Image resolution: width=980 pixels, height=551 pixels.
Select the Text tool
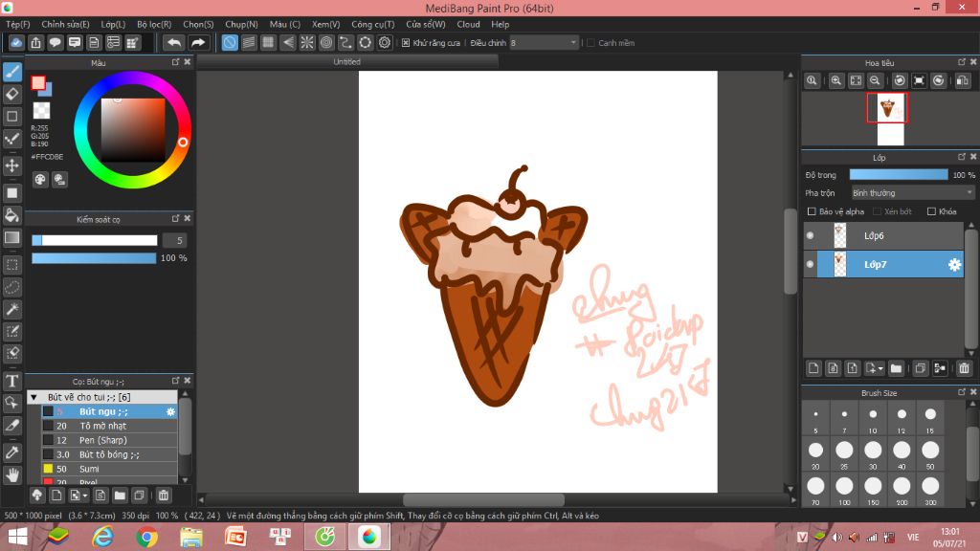pyautogui.click(x=11, y=381)
